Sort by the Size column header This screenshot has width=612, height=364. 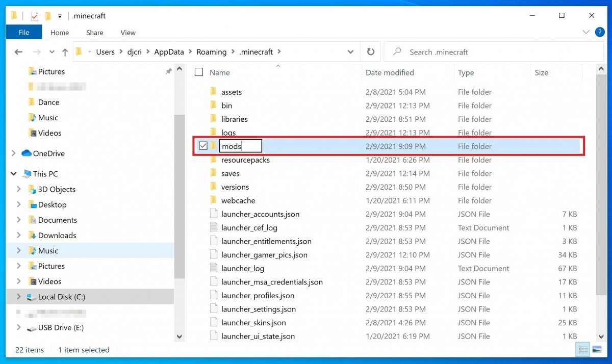click(542, 72)
